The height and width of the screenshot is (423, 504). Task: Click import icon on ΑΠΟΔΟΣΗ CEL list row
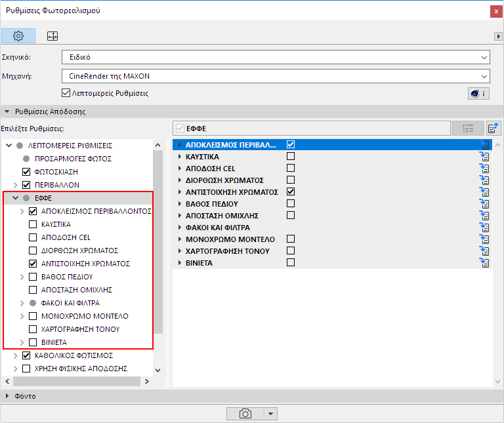(484, 169)
